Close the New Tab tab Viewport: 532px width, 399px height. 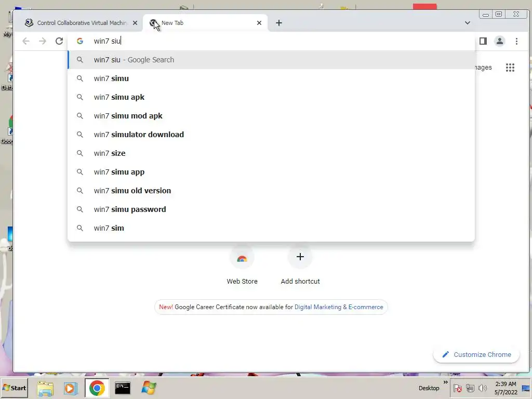click(x=259, y=23)
